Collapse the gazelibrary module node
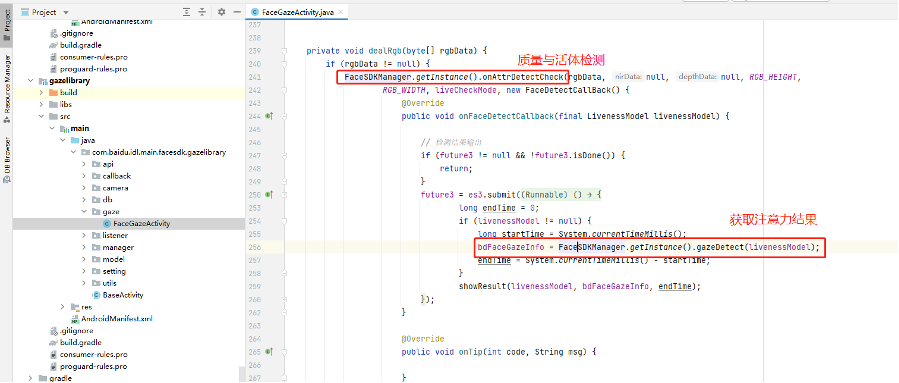 (x=30, y=80)
